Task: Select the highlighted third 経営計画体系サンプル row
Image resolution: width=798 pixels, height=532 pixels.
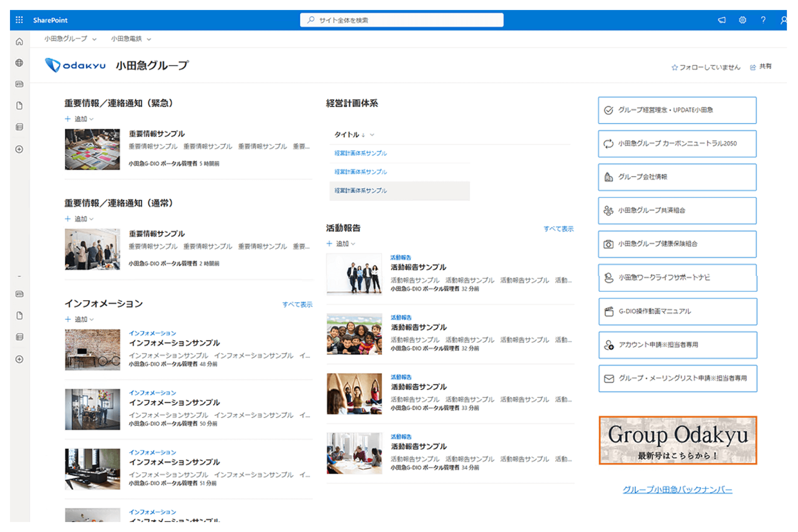Action: pyautogui.click(x=399, y=191)
